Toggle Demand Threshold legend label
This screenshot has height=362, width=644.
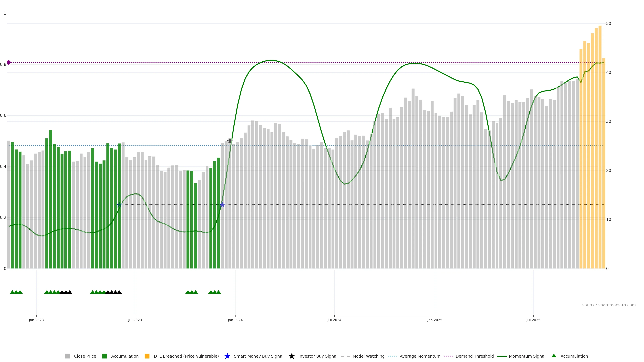point(474,356)
